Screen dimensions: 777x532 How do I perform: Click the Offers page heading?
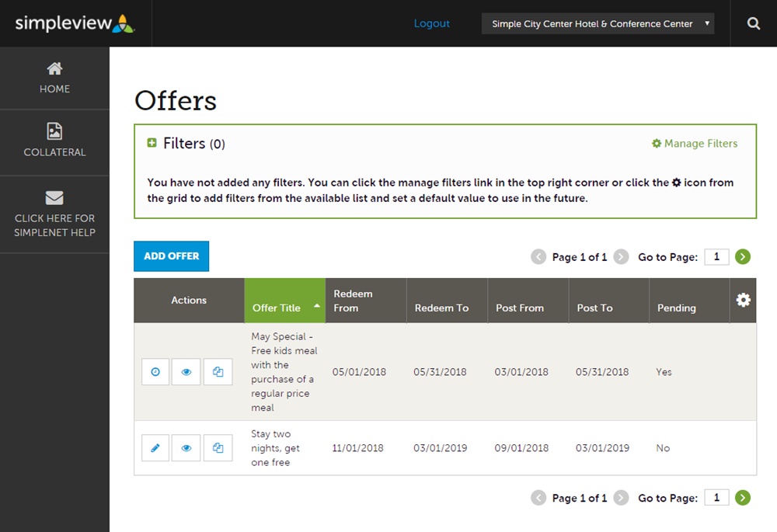pyautogui.click(x=176, y=100)
